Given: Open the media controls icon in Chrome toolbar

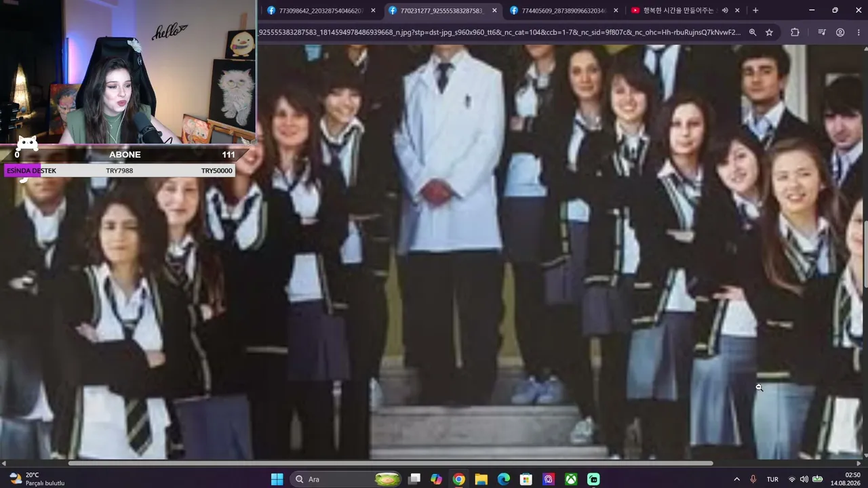Looking at the screenshot, I should (x=822, y=32).
